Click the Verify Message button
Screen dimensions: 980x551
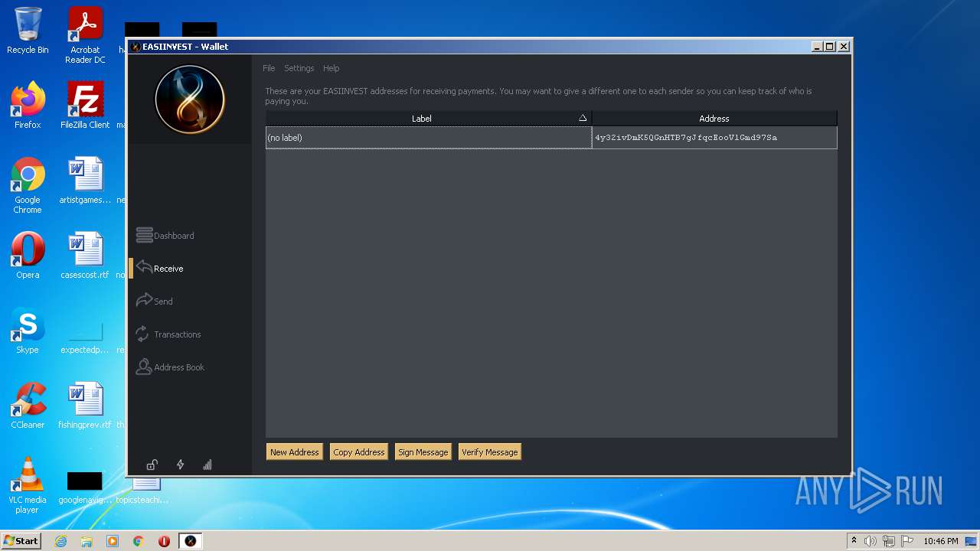click(489, 452)
